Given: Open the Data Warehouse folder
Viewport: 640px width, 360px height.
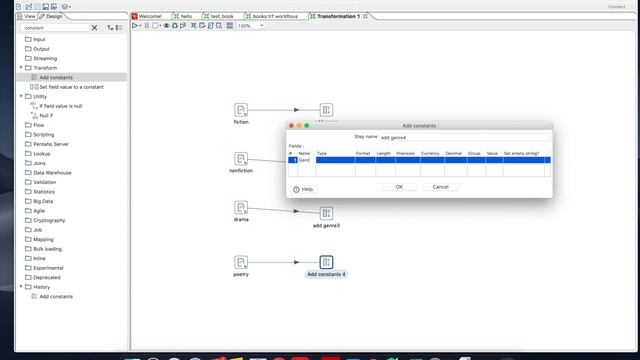Looking at the screenshot, I should tap(48, 173).
